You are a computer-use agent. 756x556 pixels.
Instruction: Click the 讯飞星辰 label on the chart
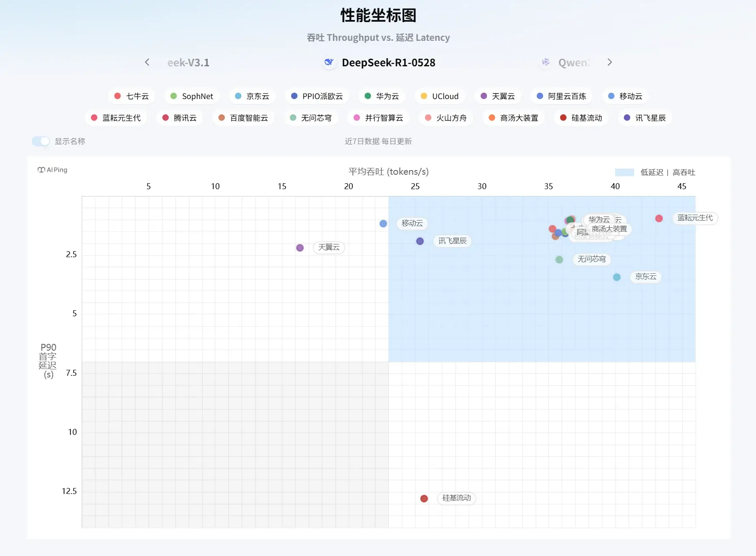pyautogui.click(x=452, y=241)
